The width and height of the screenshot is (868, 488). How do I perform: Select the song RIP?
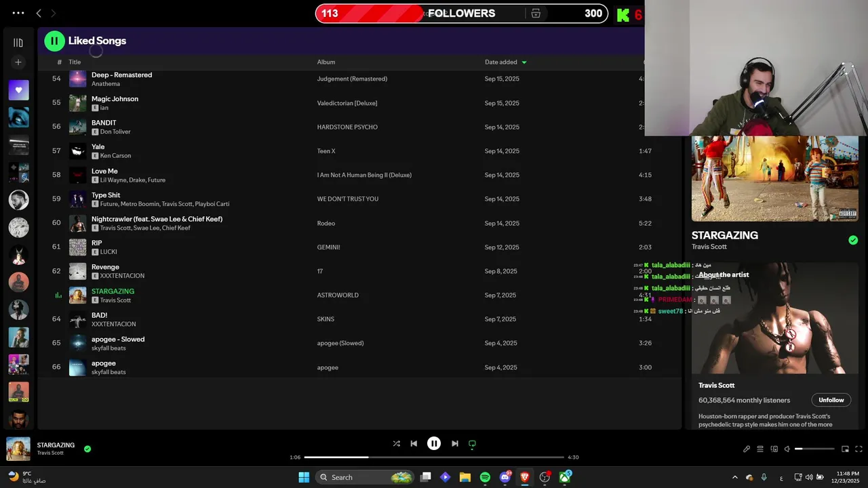(96, 243)
